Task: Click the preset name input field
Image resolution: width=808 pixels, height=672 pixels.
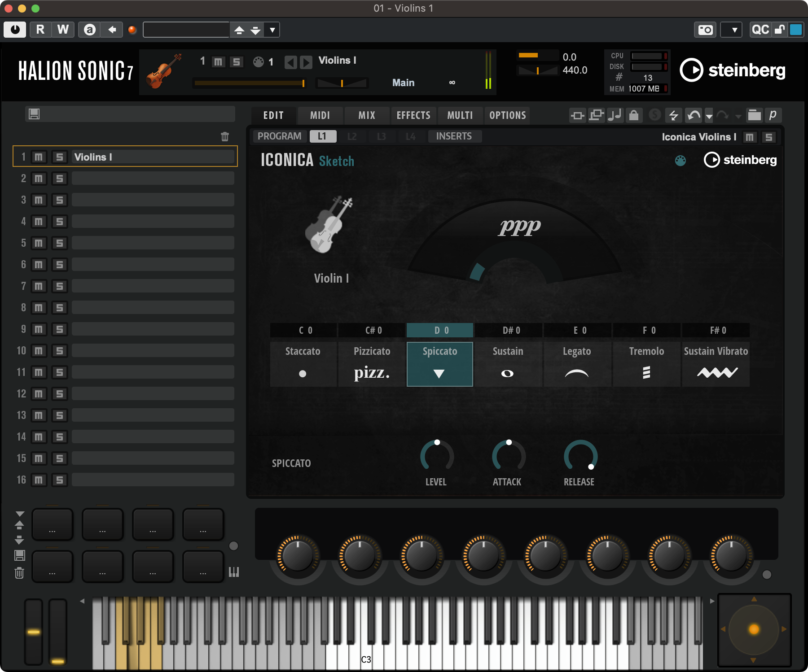Action: click(x=186, y=30)
